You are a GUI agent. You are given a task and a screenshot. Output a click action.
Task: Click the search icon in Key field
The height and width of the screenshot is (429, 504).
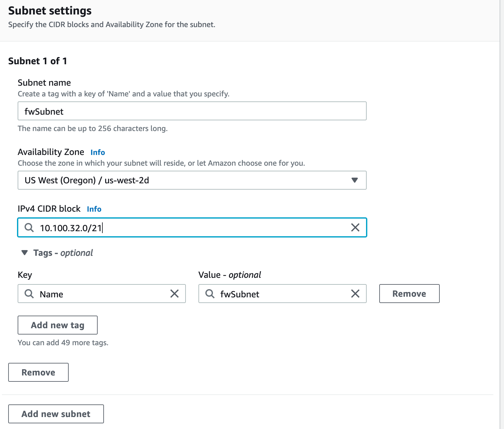coord(29,294)
